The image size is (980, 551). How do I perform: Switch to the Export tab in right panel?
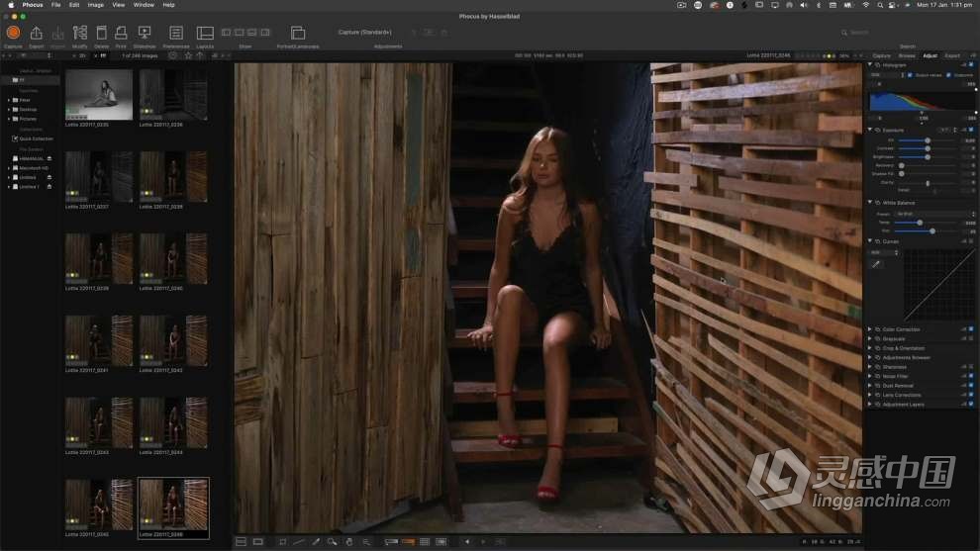click(952, 55)
